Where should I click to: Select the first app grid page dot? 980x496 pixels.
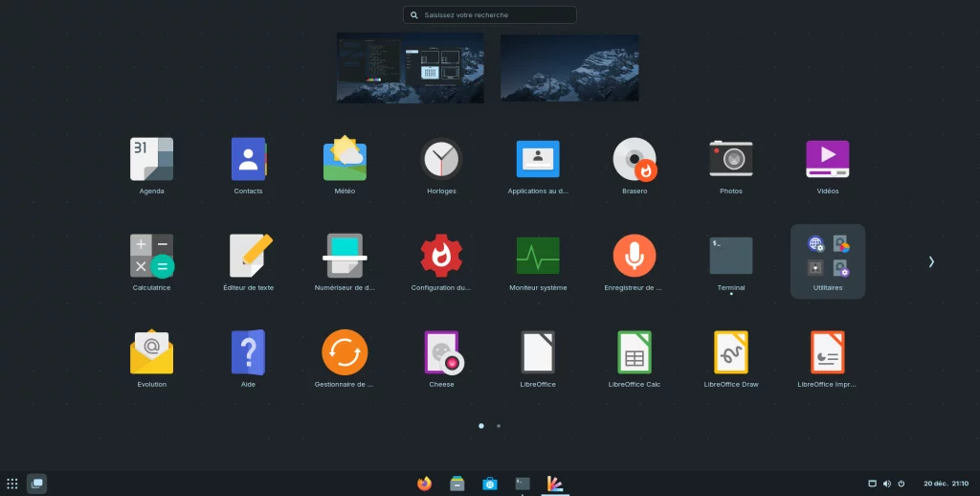(480, 425)
